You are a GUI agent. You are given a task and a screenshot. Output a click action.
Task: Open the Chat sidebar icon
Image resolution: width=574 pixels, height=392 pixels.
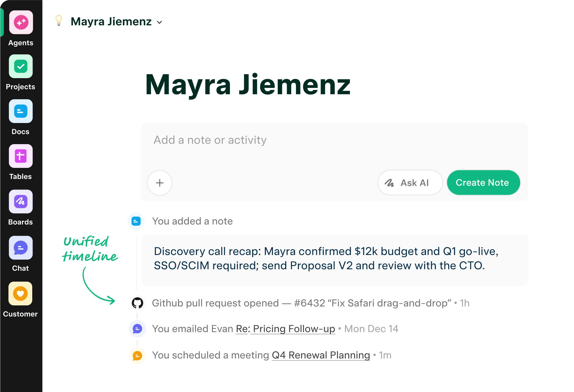pyautogui.click(x=21, y=248)
